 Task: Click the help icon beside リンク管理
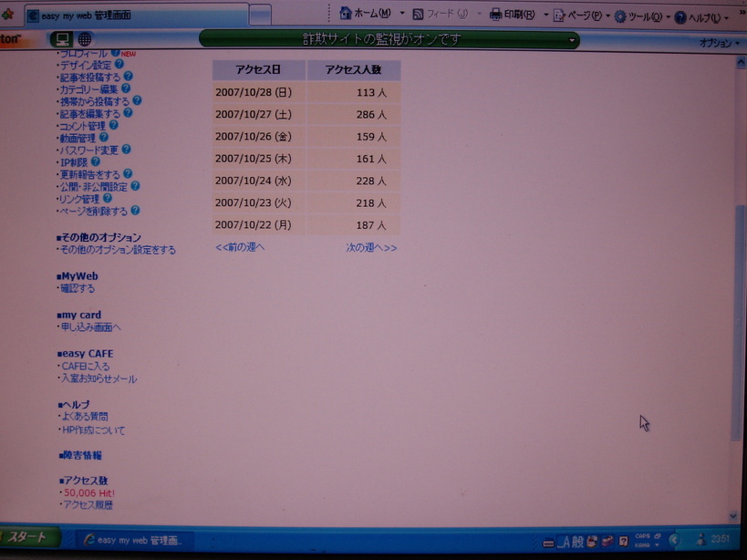pyautogui.click(x=108, y=198)
